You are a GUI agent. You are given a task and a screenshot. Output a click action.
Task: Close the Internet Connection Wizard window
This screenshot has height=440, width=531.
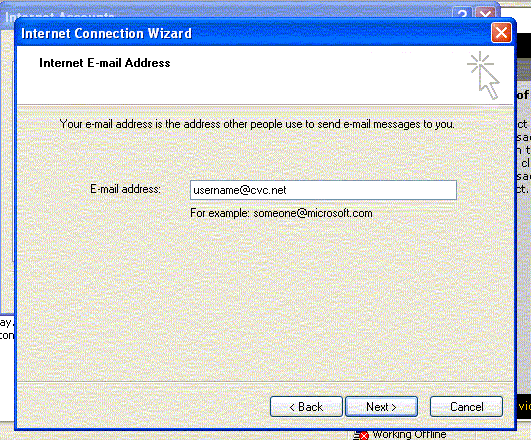[x=501, y=33]
